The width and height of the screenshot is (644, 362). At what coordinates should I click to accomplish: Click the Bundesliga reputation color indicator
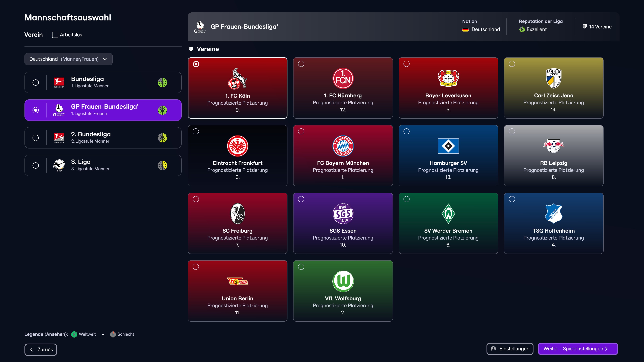[x=162, y=82]
